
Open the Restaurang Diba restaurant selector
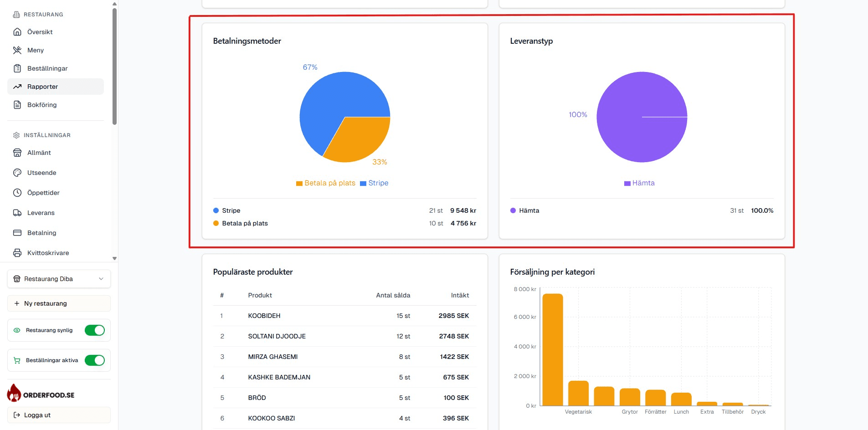pyautogui.click(x=59, y=279)
